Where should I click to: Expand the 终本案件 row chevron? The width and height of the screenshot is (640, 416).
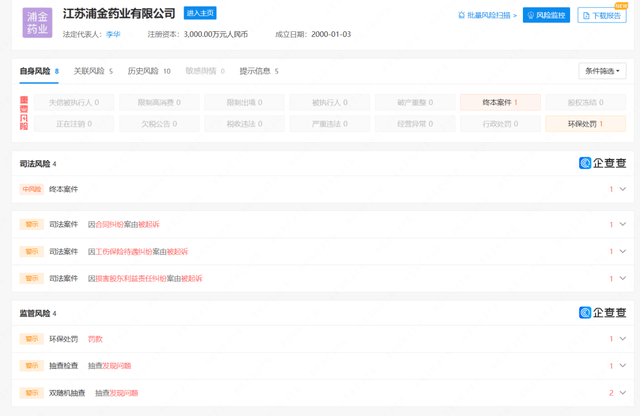(x=622, y=189)
